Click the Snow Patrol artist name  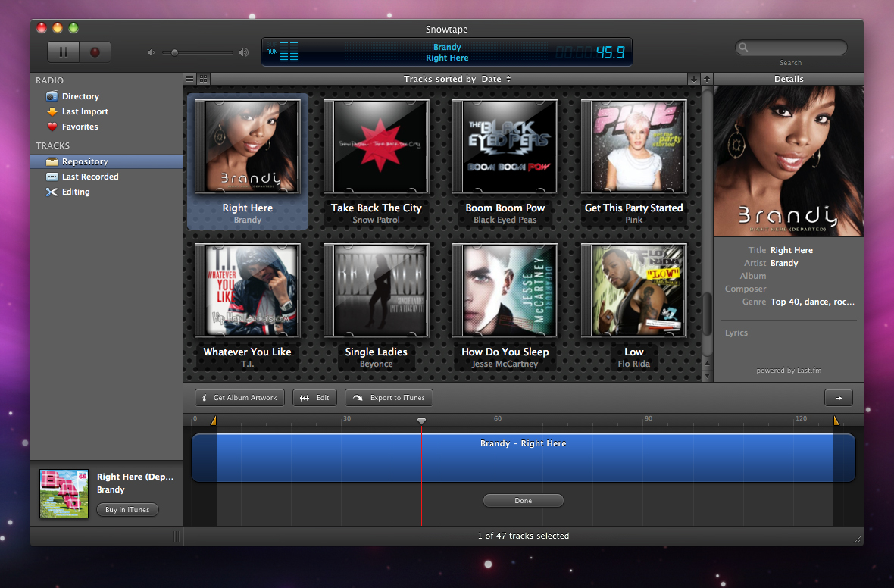[377, 220]
